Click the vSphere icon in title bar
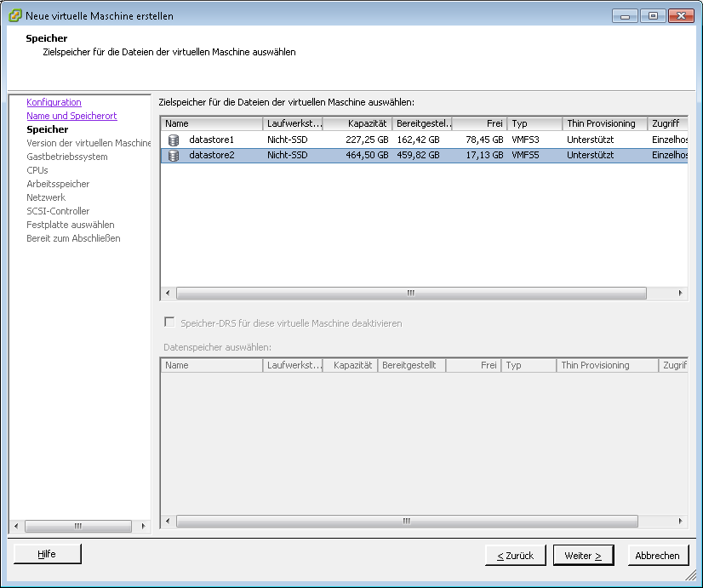Image resolution: width=703 pixels, height=588 pixels. (14, 15)
